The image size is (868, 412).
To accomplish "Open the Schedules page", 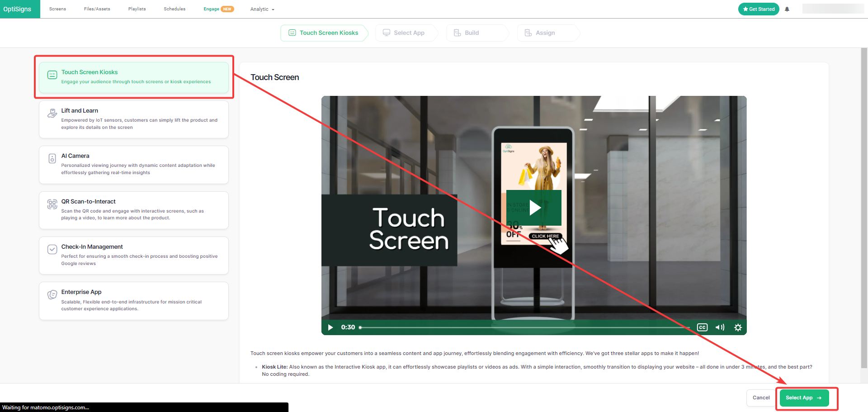I will pyautogui.click(x=175, y=9).
